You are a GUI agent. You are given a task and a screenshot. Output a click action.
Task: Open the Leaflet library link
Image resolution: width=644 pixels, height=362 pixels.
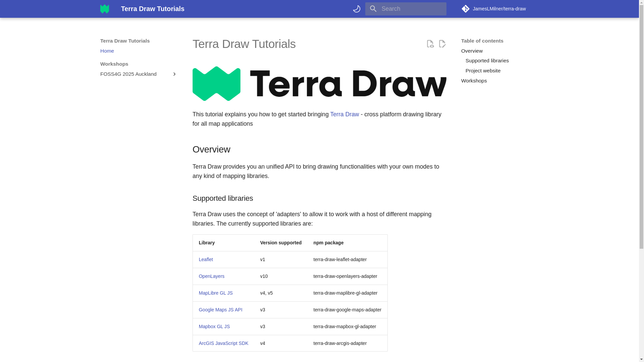pos(206,259)
